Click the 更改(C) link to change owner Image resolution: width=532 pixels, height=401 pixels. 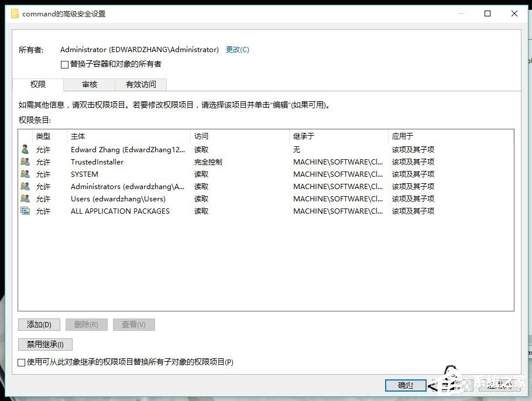(x=237, y=50)
